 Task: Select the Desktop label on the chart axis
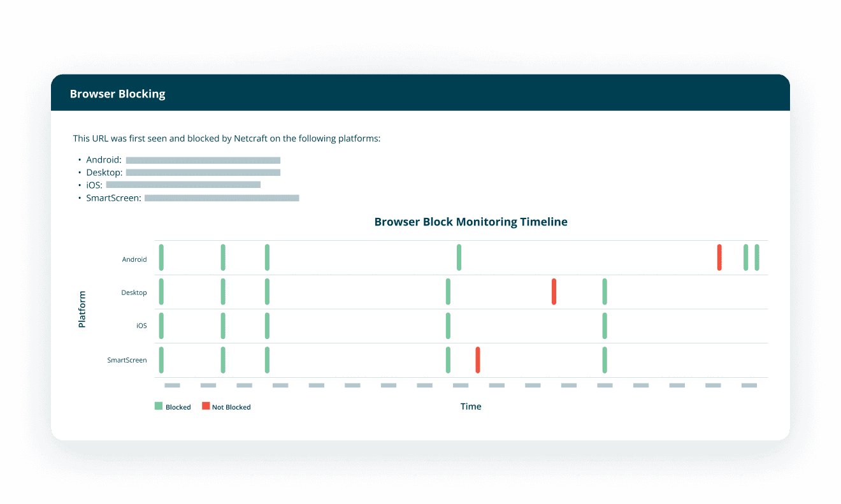pyautogui.click(x=134, y=293)
